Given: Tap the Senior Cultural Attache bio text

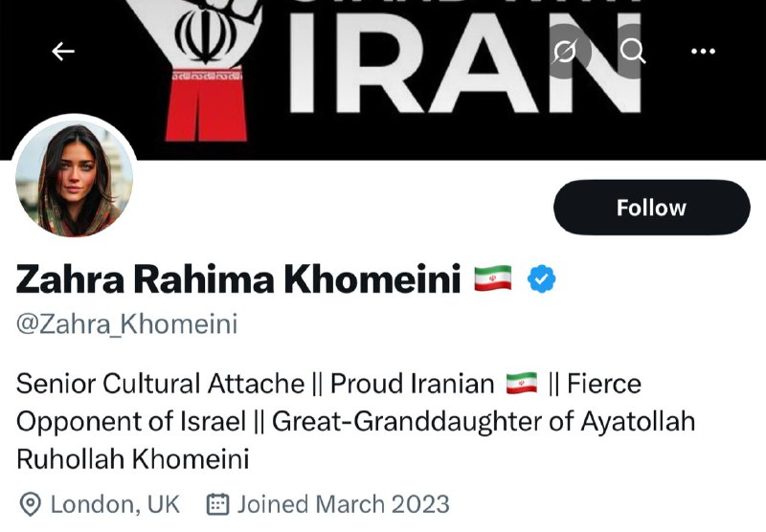Looking at the screenshot, I should tap(160, 385).
